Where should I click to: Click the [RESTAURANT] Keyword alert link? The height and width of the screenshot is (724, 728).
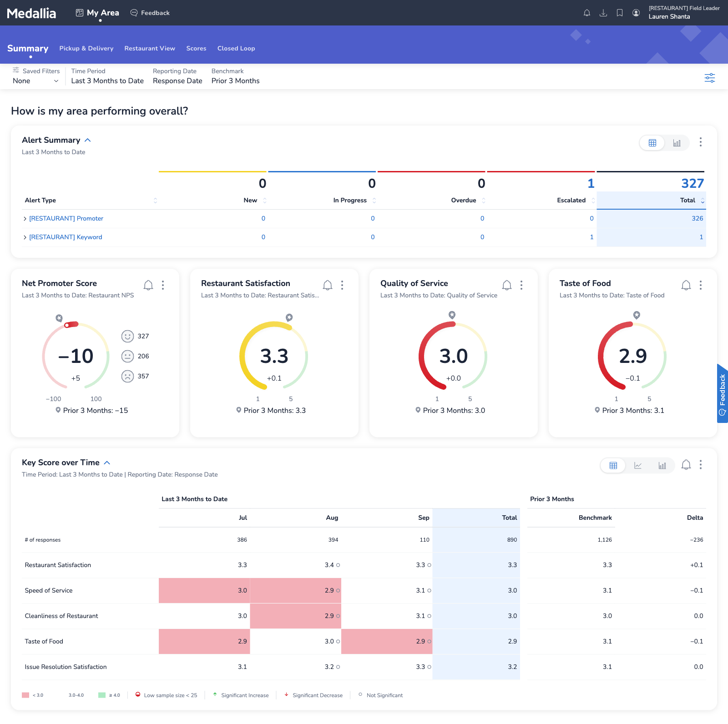point(66,237)
